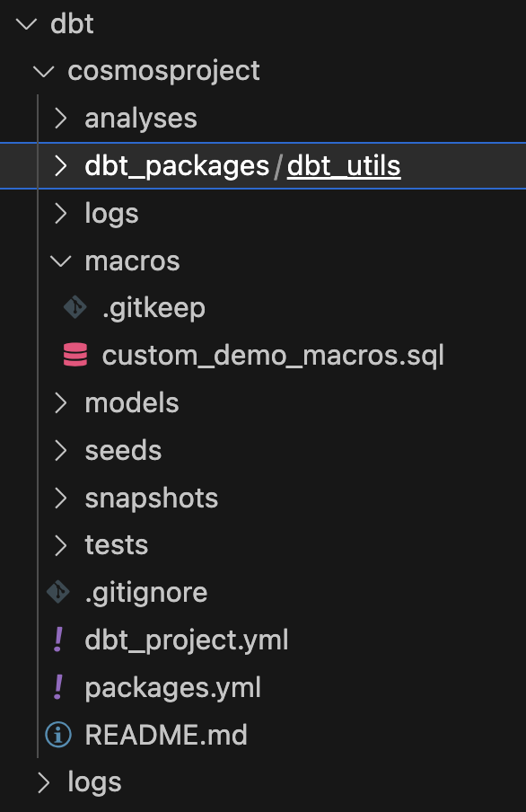This screenshot has height=812, width=526.
Task: Click the git icon next to .gitkeep
Action: pos(75,307)
